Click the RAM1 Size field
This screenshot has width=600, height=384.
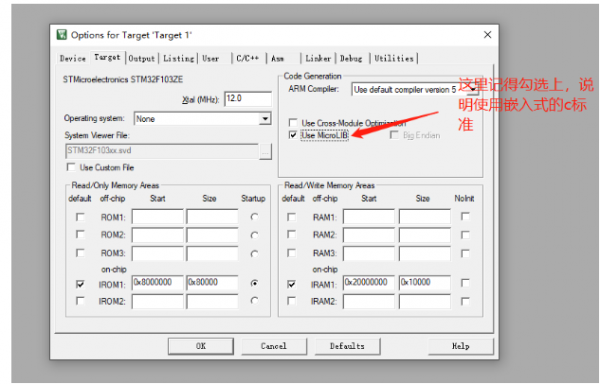click(x=425, y=216)
